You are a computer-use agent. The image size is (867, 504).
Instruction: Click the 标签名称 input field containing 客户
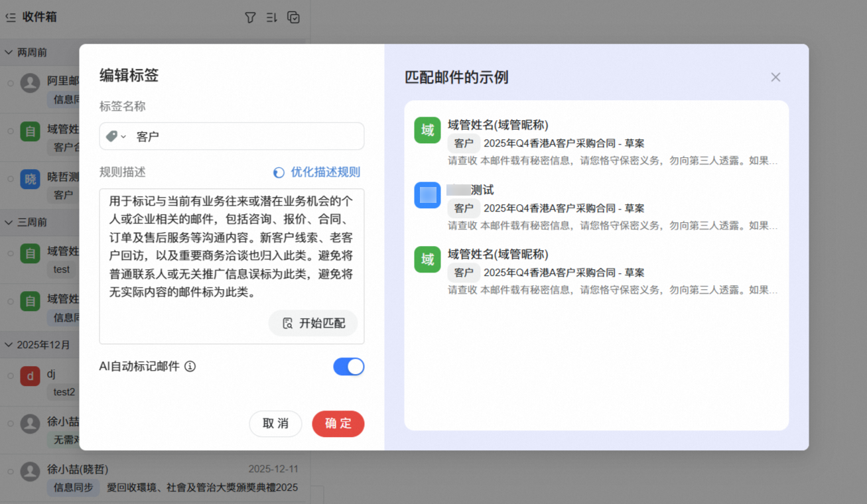[245, 136]
